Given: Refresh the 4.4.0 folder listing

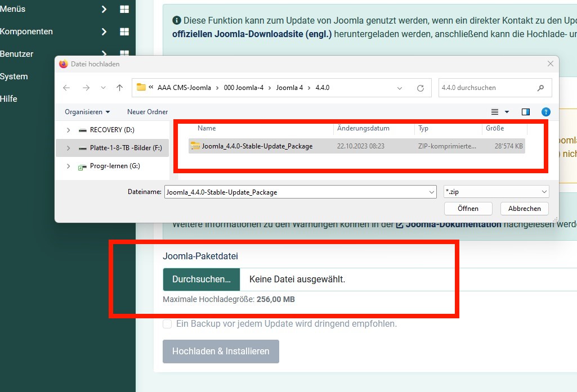Looking at the screenshot, I should [421, 88].
